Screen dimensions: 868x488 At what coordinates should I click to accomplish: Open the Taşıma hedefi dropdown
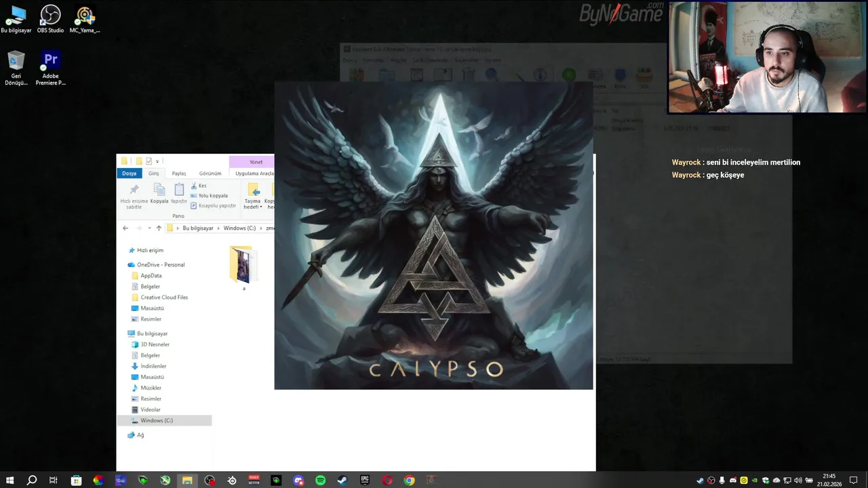[x=253, y=197]
